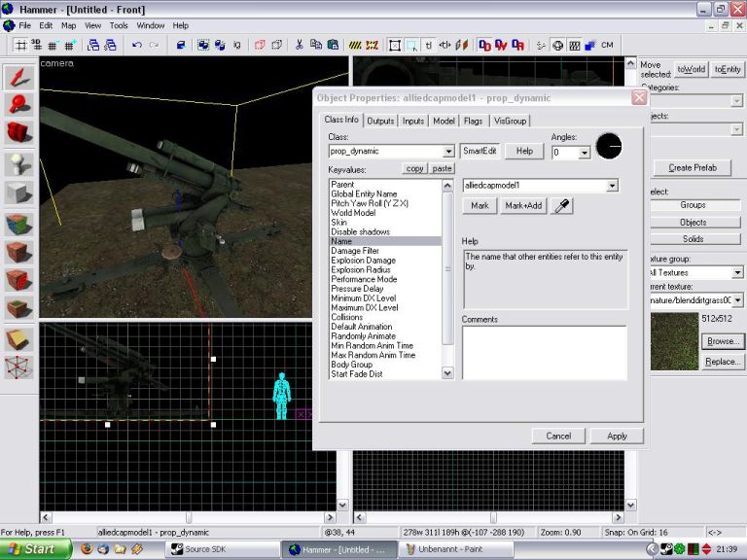Screen dimensions: 747x560
Task: Click the Hide unselected objects icon
Action: [x=276, y=46]
